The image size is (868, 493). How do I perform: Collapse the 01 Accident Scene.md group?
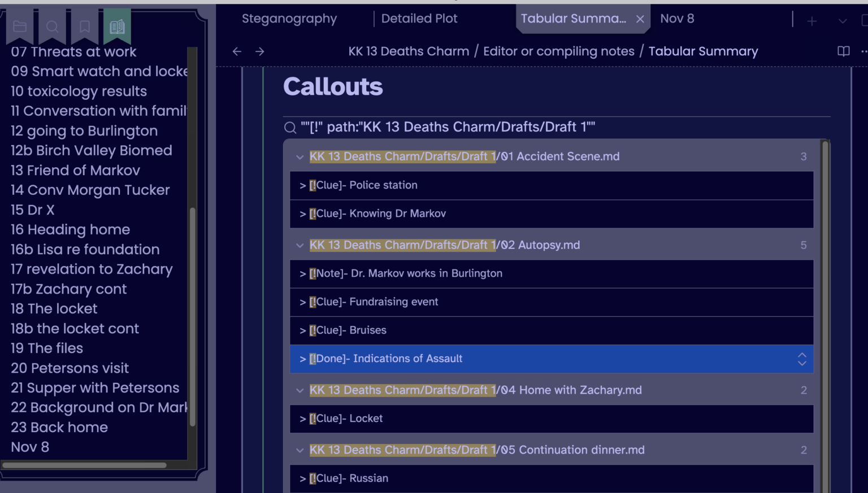[x=300, y=157]
